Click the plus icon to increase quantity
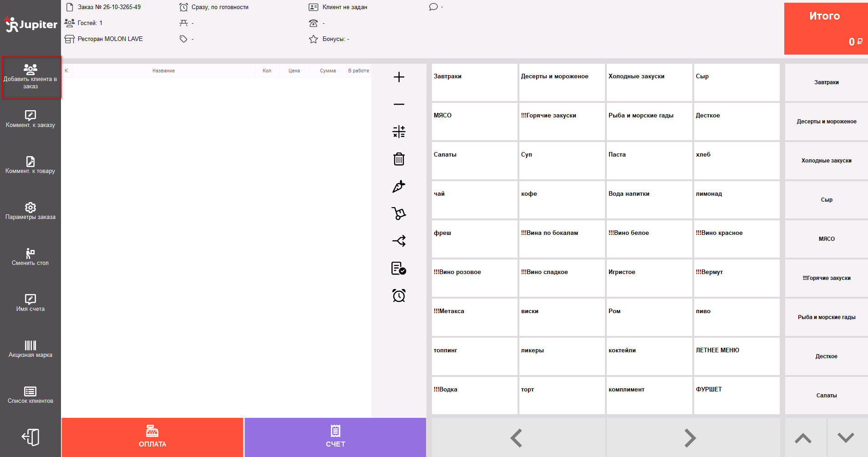Viewport: 868px width, 457px height. coord(399,77)
